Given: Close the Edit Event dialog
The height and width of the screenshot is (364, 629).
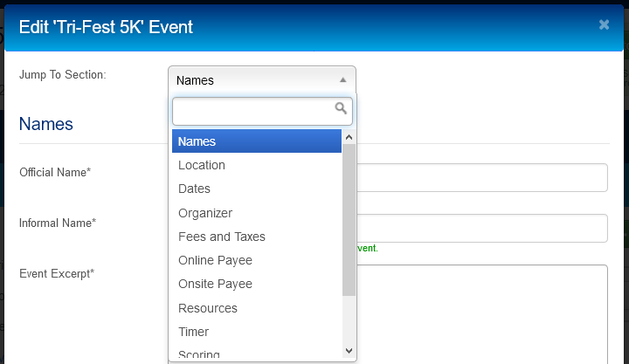Looking at the screenshot, I should 604,24.
